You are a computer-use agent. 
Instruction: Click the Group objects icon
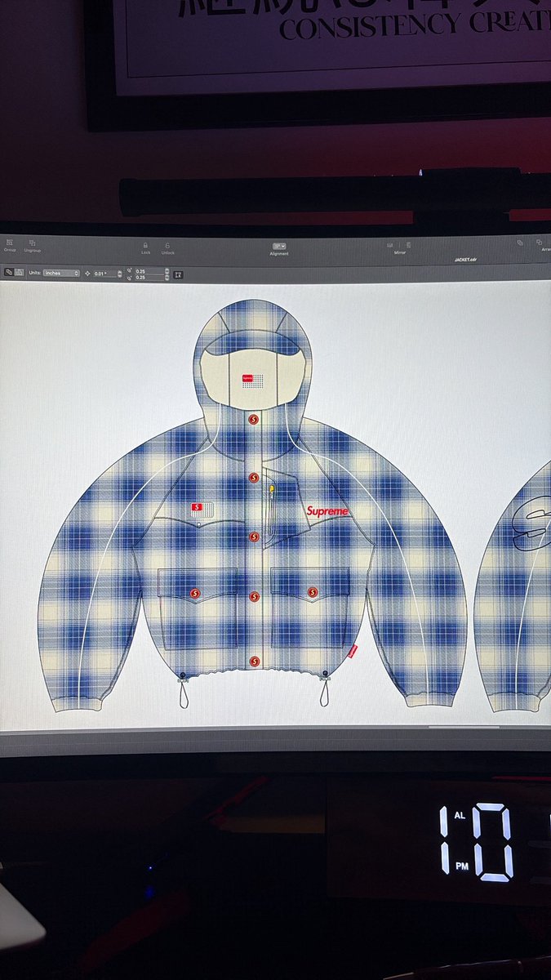pos(8,242)
